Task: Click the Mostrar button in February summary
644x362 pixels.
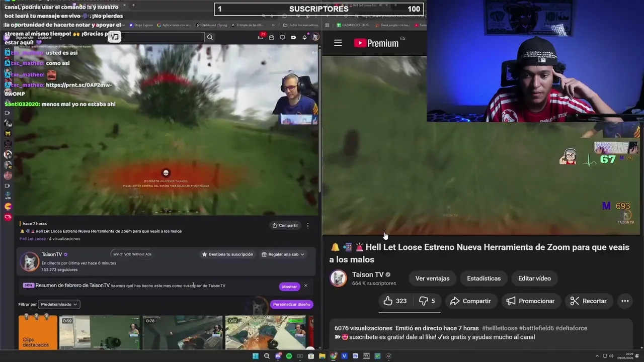Action: [289, 287]
